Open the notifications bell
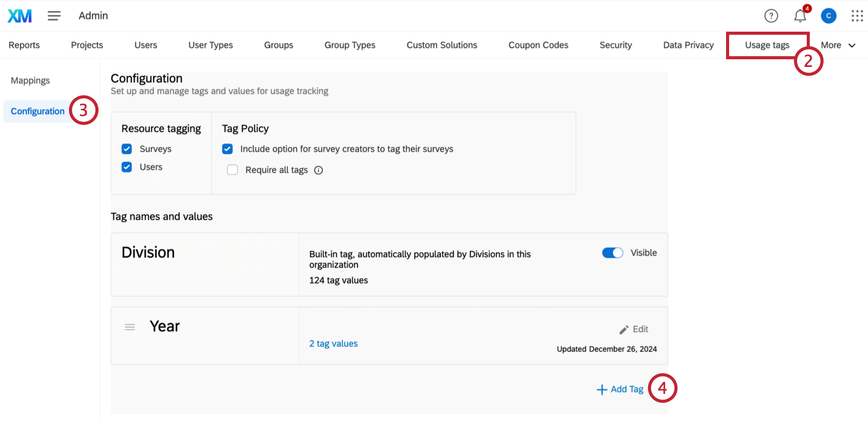The height and width of the screenshot is (422, 868). tap(800, 16)
